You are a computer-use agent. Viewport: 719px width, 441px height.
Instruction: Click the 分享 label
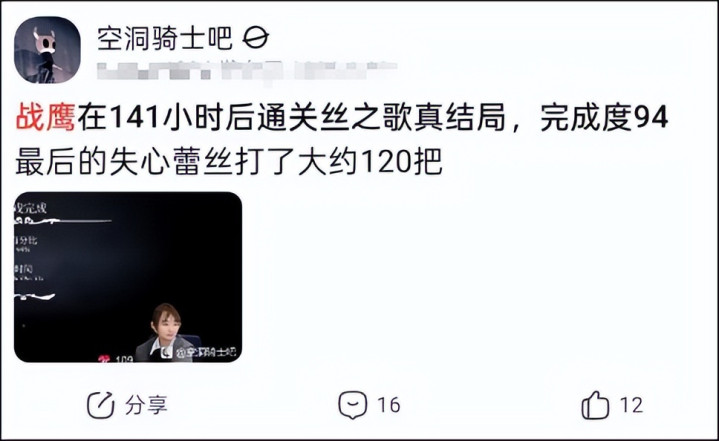click(x=147, y=405)
